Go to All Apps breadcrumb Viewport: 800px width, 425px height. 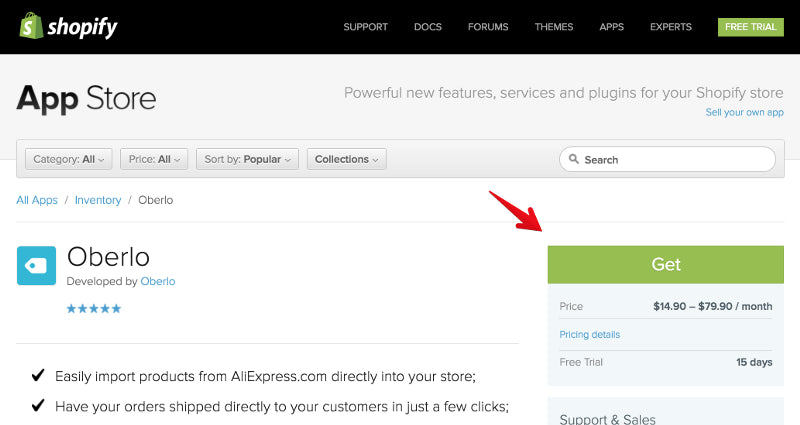pos(37,200)
